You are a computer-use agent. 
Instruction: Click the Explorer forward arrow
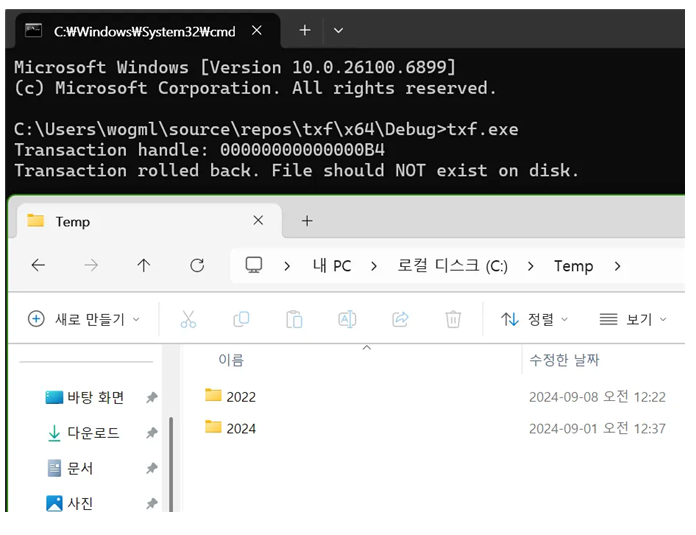(x=91, y=266)
